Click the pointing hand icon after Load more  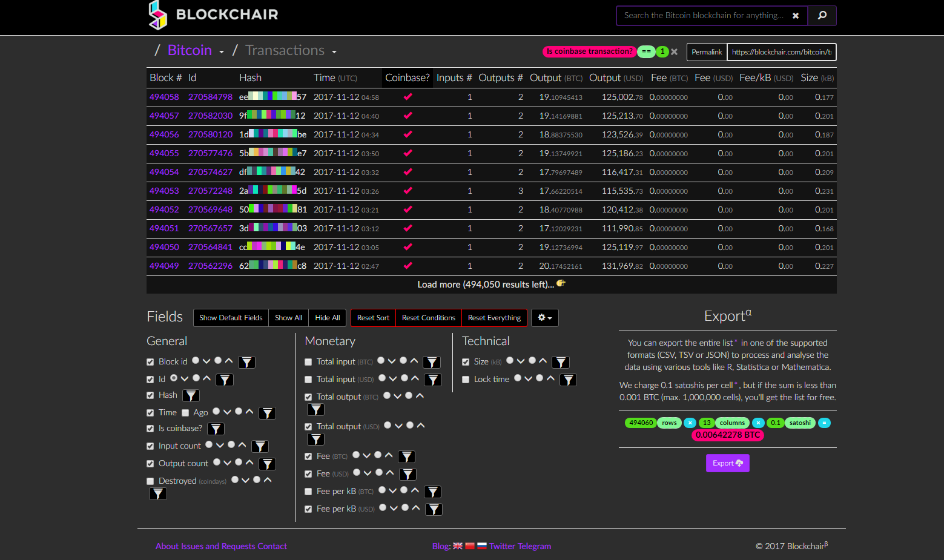(x=561, y=283)
